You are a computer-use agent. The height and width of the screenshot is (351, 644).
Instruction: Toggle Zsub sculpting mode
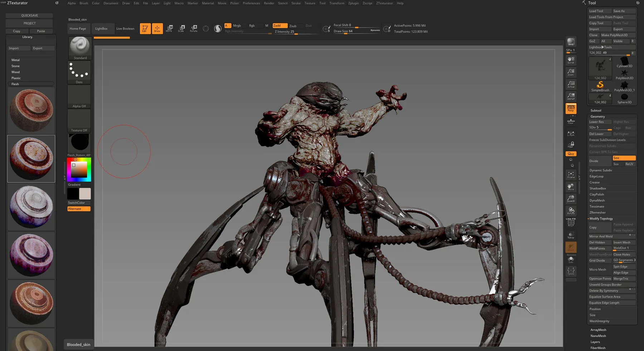pyautogui.click(x=293, y=26)
